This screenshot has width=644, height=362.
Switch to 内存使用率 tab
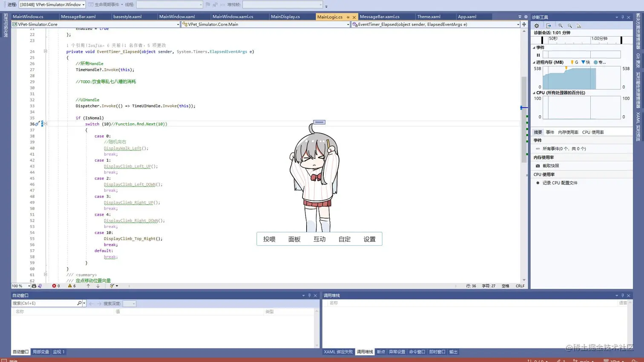pos(568,132)
